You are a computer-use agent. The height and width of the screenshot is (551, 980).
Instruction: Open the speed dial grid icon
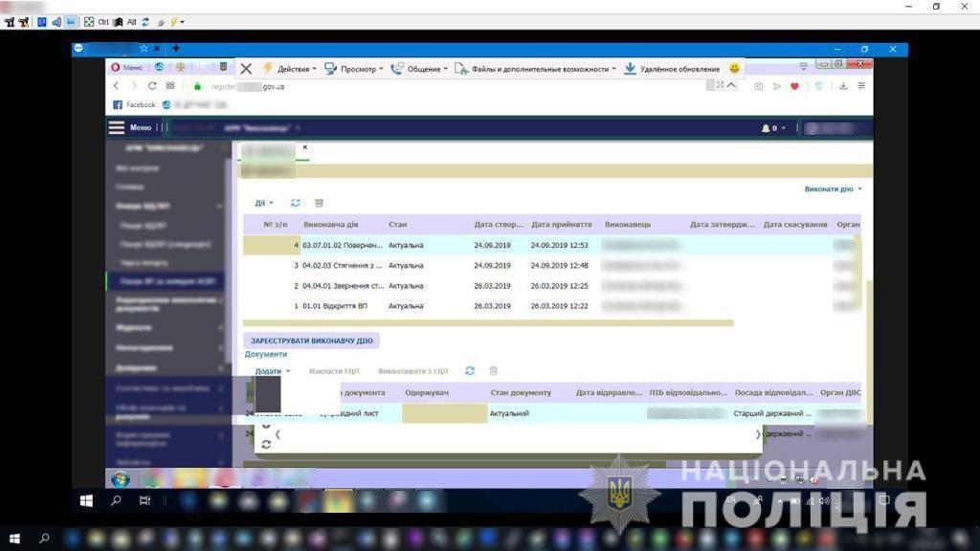[x=170, y=85]
